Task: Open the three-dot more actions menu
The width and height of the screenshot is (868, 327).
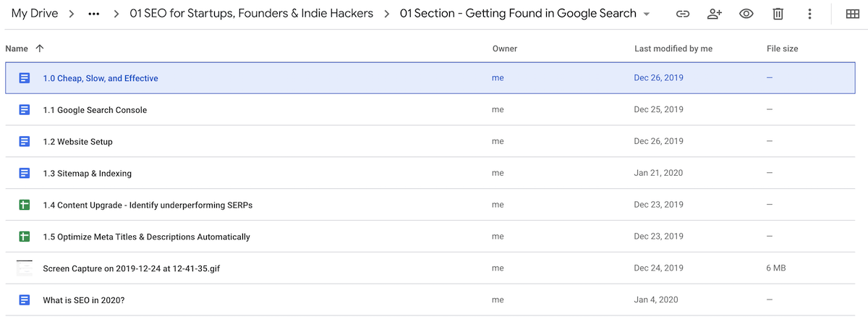Action: click(810, 14)
